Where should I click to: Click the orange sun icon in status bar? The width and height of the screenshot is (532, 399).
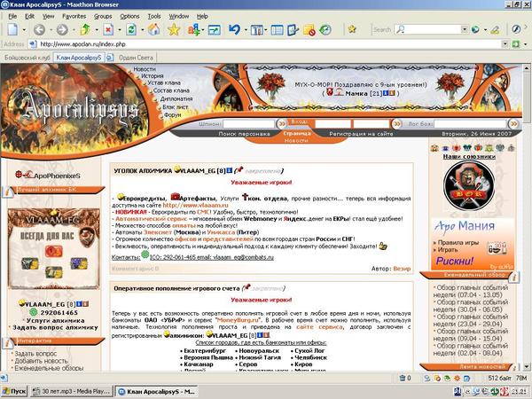click(x=457, y=378)
